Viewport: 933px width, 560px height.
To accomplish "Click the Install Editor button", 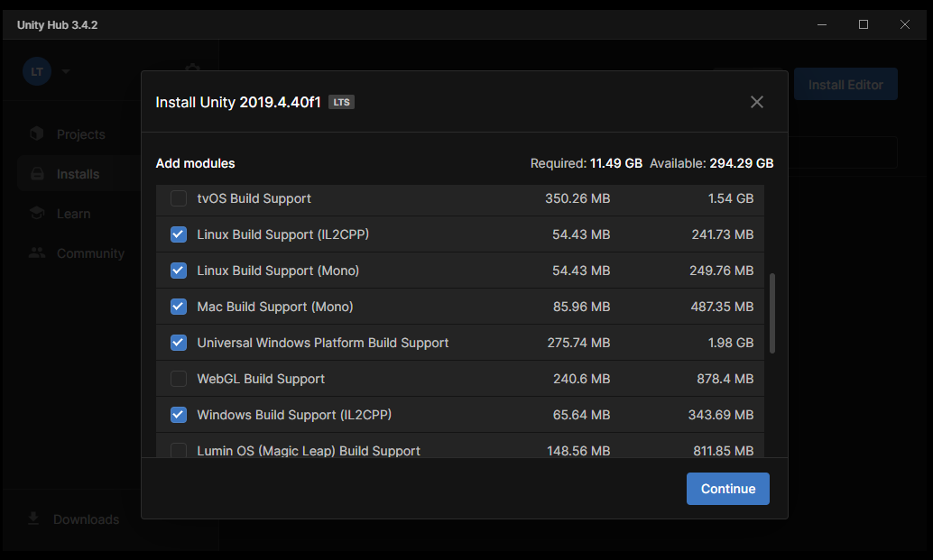I will point(845,85).
